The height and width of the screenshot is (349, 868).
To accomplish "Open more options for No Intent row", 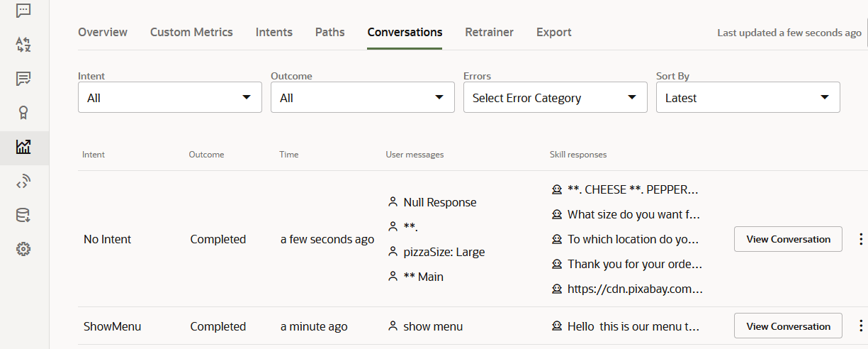I will 861,239.
